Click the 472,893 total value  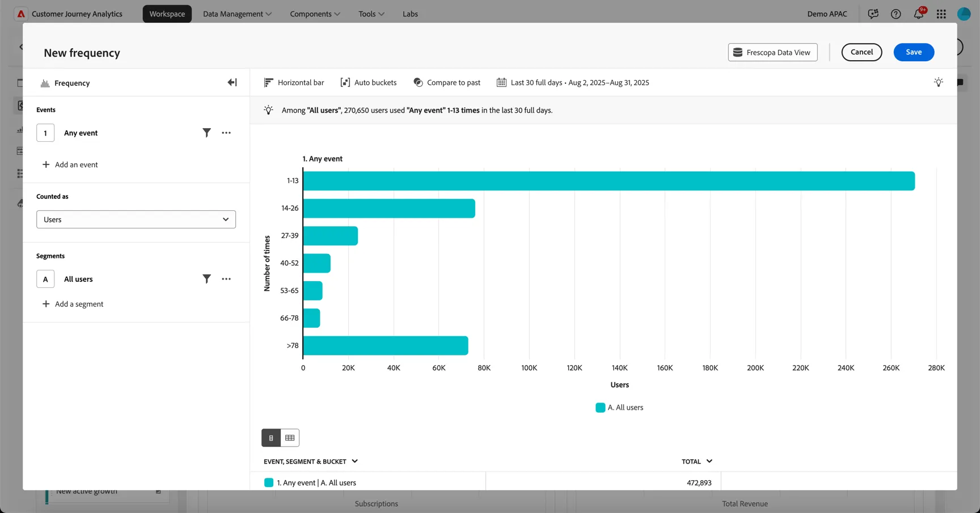click(x=699, y=483)
